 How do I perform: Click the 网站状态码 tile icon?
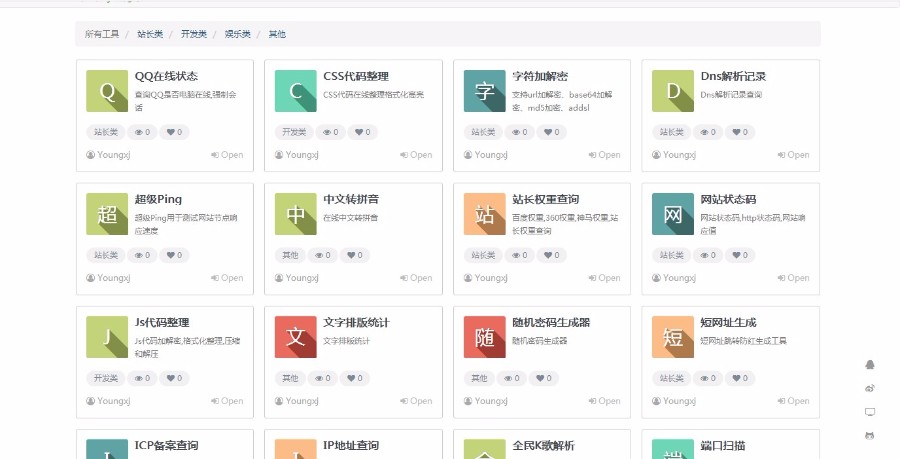(673, 214)
